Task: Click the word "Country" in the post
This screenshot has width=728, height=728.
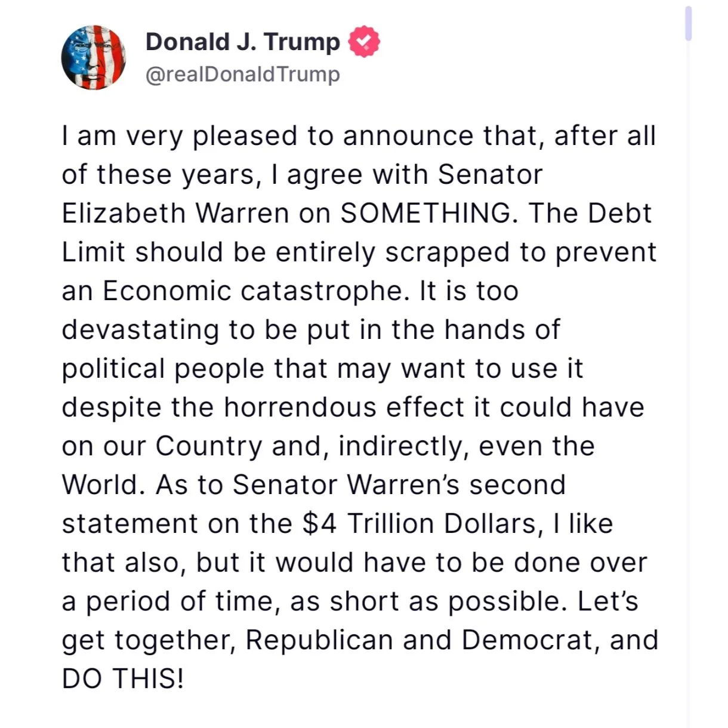Action: click(209, 447)
